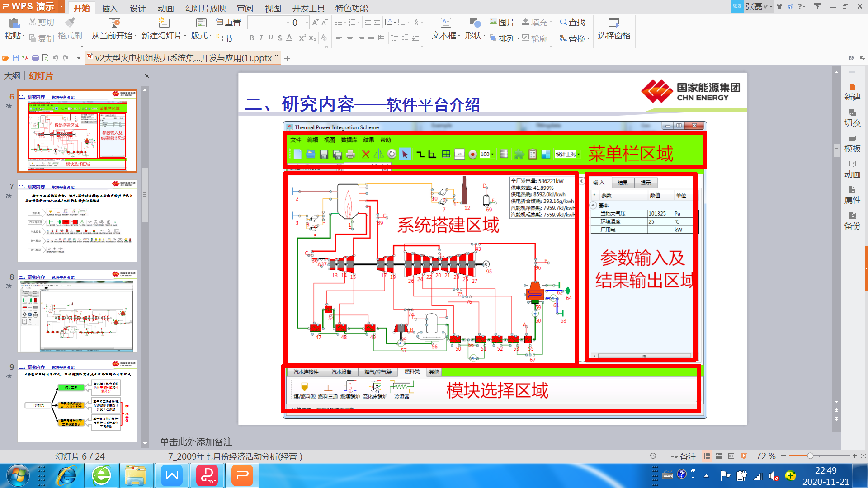
Task: Select slide 9 thumbnail
Action: click(x=77, y=401)
